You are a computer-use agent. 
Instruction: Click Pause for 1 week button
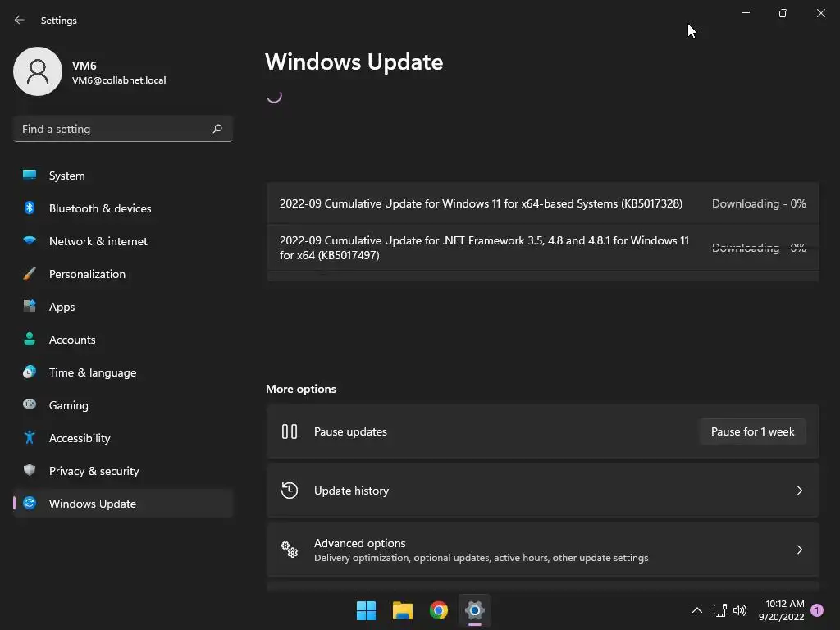click(x=753, y=431)
